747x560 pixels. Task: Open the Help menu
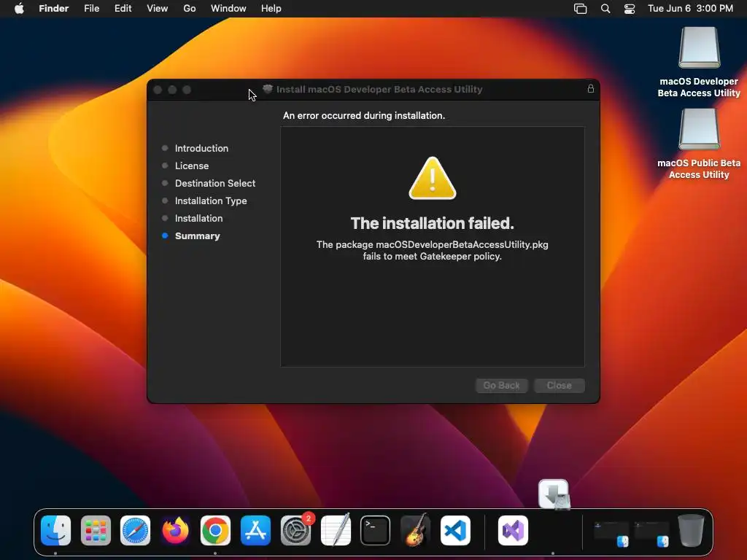click(x=271, y=9)
